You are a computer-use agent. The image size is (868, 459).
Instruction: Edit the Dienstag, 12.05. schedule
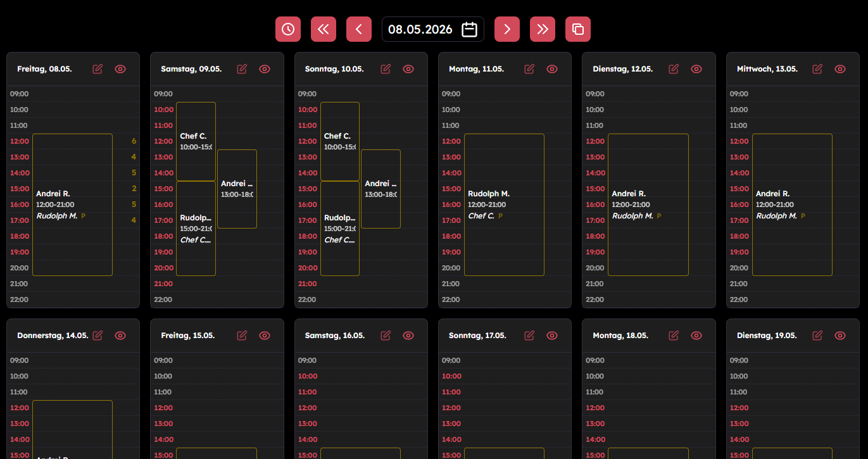pyautogui.click(x=674, y=69)
